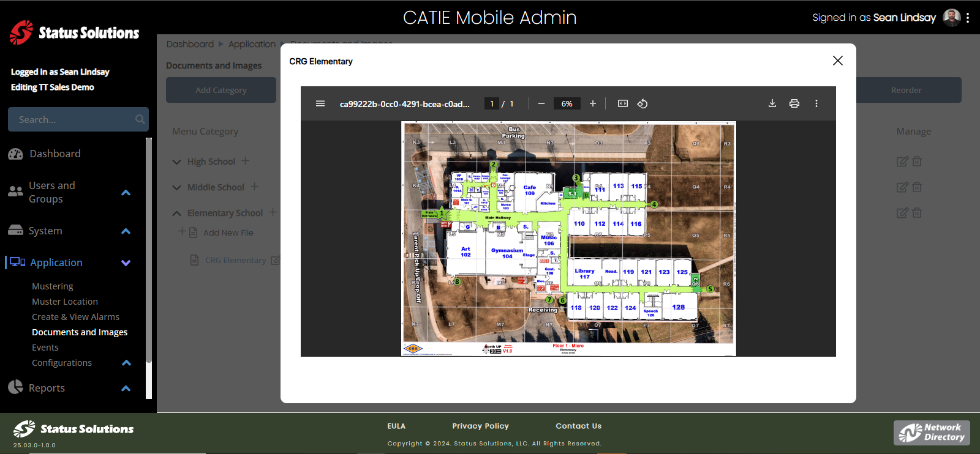Click the PDF zoom in plus icon
This screenshot has height=454, width=980.
coord(593,103)
